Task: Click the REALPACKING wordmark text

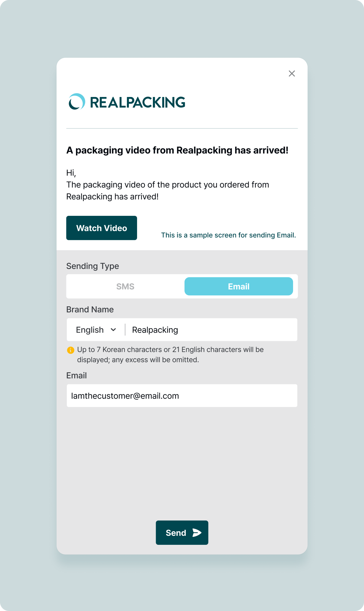Action: click(138, 102)
